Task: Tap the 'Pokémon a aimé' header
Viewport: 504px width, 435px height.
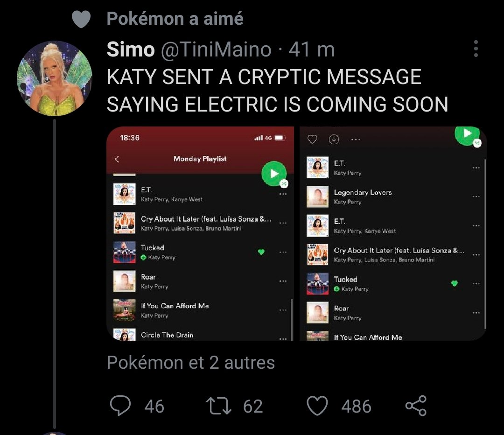Action: (x=175, y=18)
